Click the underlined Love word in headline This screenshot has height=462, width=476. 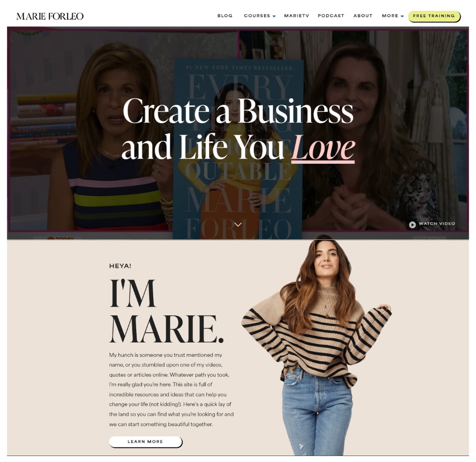tap(323, 148)
